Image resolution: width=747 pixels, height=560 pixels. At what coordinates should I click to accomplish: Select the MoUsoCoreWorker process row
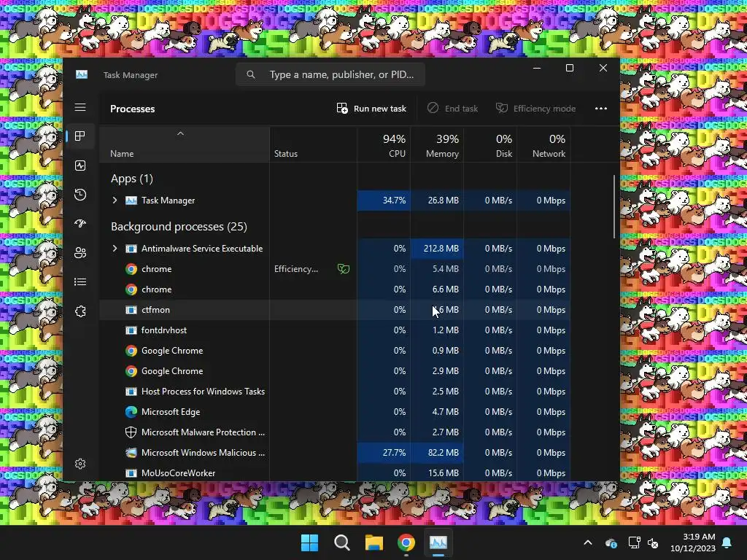click(335, 473)
